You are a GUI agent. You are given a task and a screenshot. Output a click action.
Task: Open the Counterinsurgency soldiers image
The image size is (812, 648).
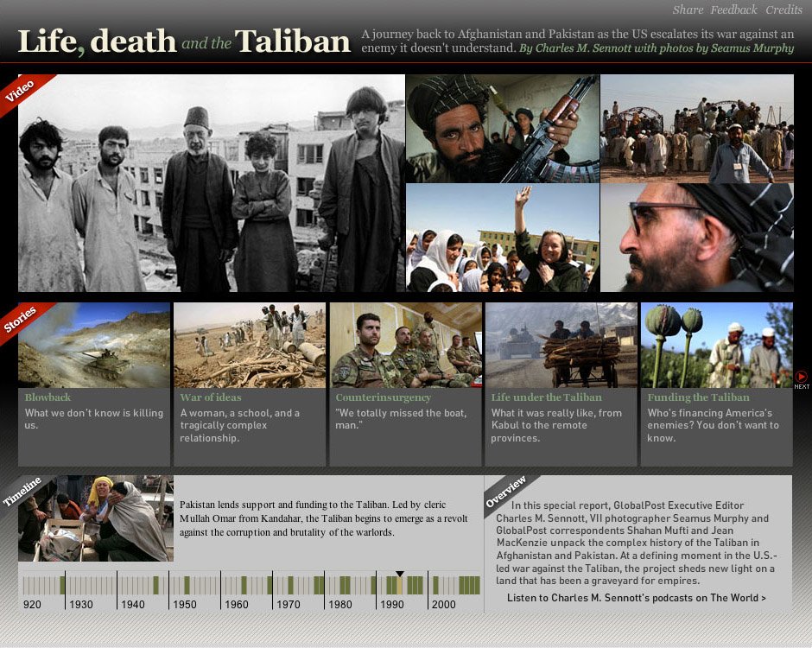click(405, 345)
